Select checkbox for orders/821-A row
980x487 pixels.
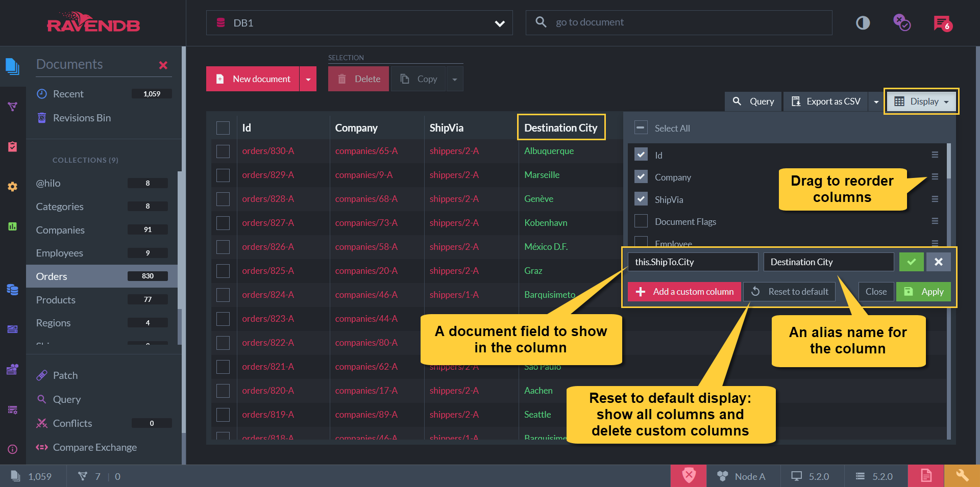223,367
